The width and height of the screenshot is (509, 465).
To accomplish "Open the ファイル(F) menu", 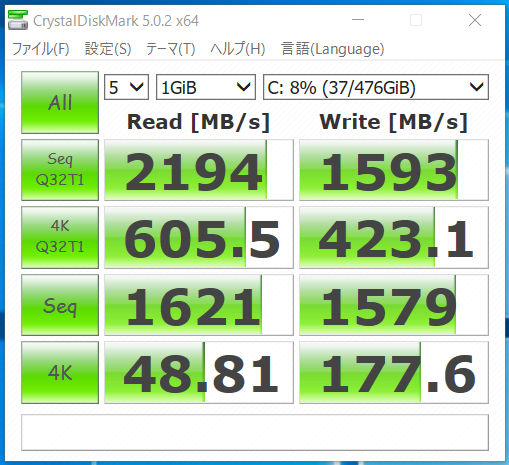I will pyautogui.click(x=41, y=49).
